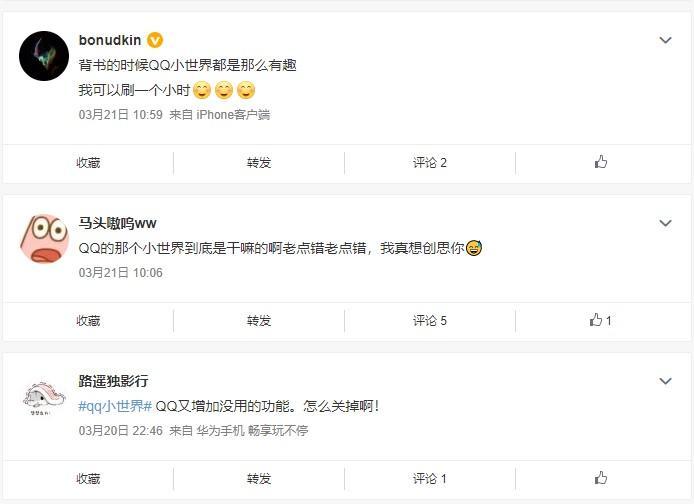Screen dimensions: 694x504
Task: Like bonudkin's post with thumbs-up icon
Action: click(x=600, y=162)
